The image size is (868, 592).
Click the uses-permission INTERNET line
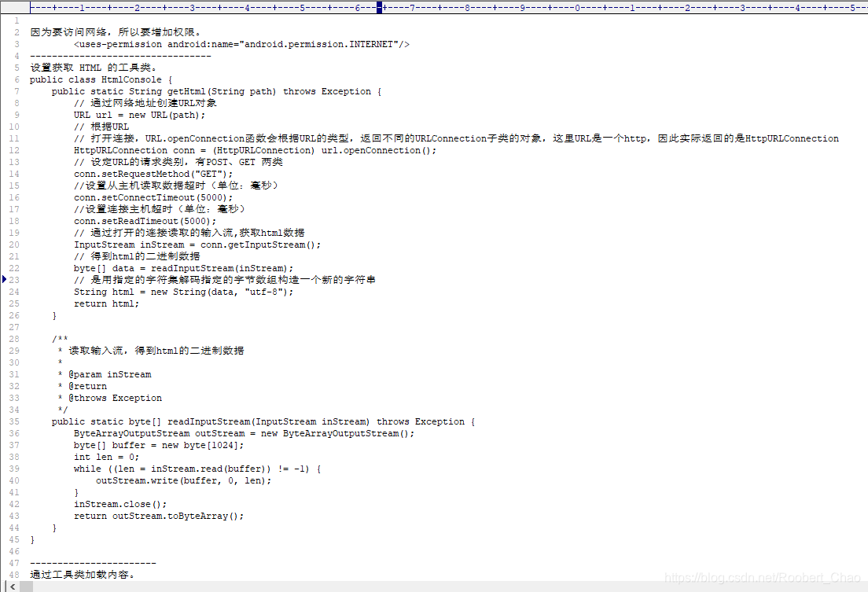coord(241,44)
